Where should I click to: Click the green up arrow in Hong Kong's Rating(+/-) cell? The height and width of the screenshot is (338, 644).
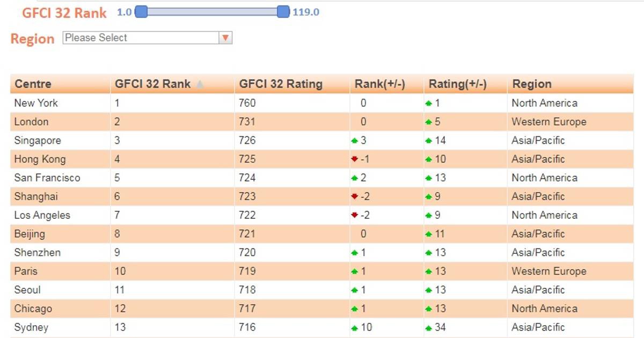click(x=428, y=159)
